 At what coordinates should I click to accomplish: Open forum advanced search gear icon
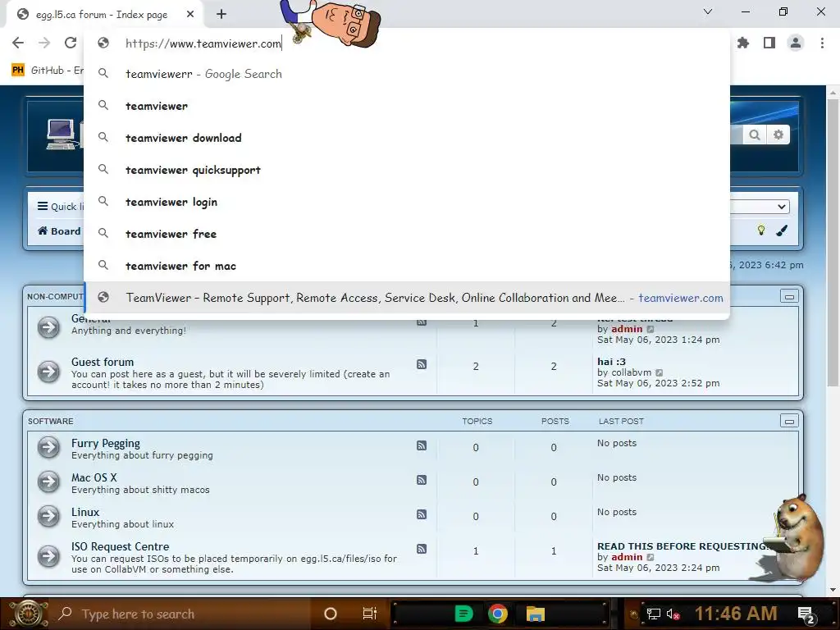[x=778, y=135]
